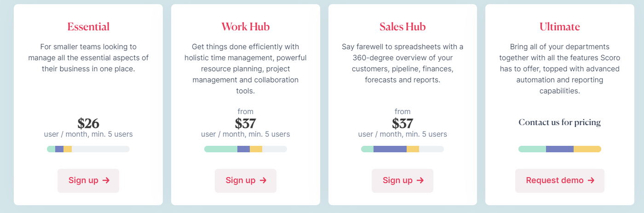
Task: Click the arrow icon in Essential Sign up
Action: pyautogui.click(x=106, y=180)
